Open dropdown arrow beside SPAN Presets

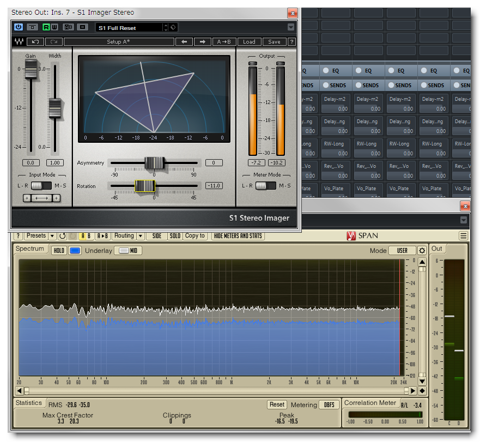click(52, 236)
